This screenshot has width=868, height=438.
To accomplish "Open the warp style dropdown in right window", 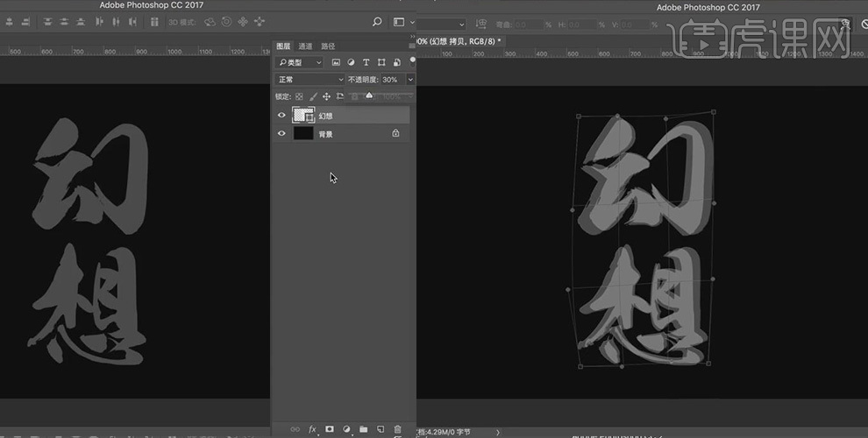I will pyautogui.click(x=441, y=25).
